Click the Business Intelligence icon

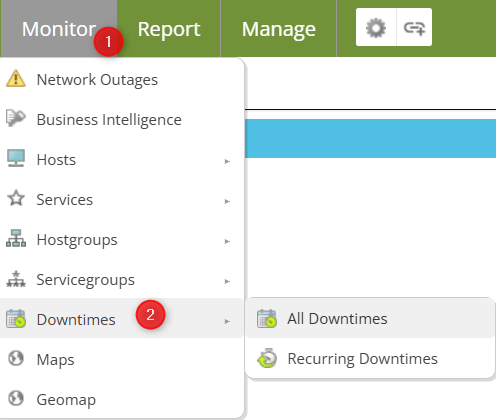pyautogui.click(x=16, y=118)
